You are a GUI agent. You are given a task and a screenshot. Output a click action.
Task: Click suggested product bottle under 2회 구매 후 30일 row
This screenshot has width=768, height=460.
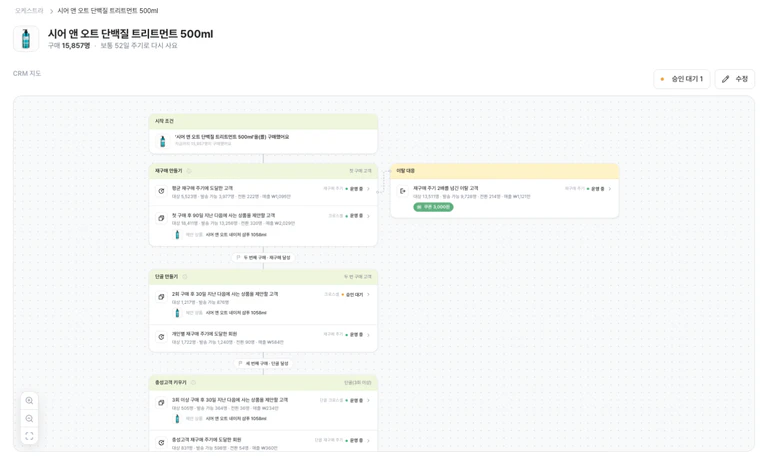[177, 313]
